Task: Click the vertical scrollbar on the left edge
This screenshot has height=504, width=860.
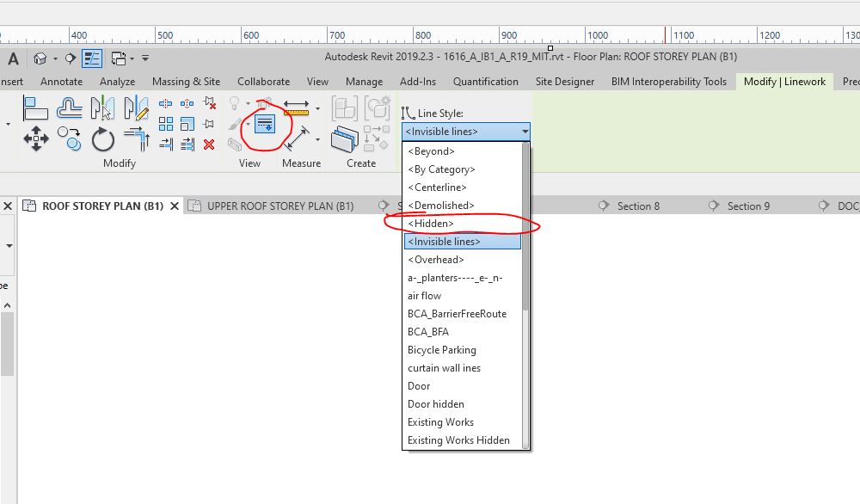Action: [x=7, y=344]
